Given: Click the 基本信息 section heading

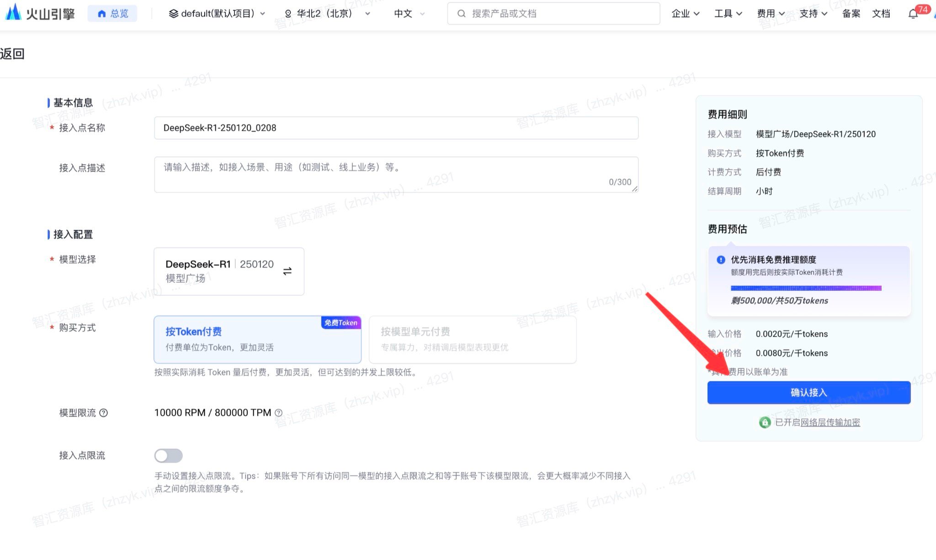Looking at the screenshot, I should (x=73, y=103).
